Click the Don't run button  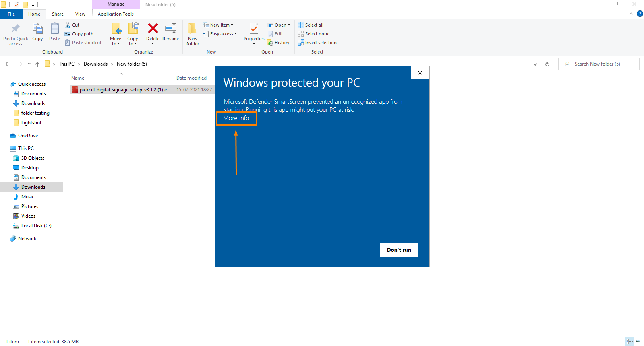point(399,249)
